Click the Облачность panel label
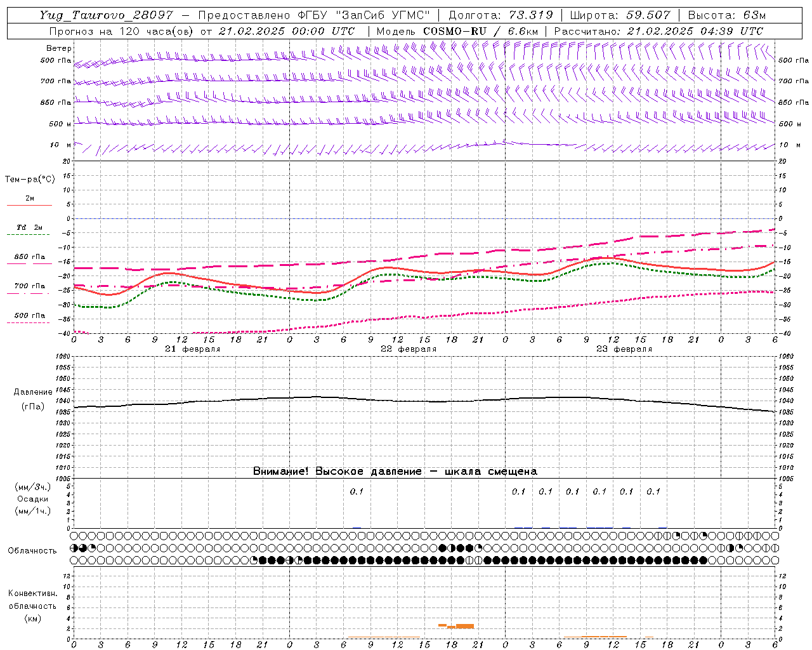Image resolution: width=812 pixels, height=650 pixels. (x=32, y=550)
